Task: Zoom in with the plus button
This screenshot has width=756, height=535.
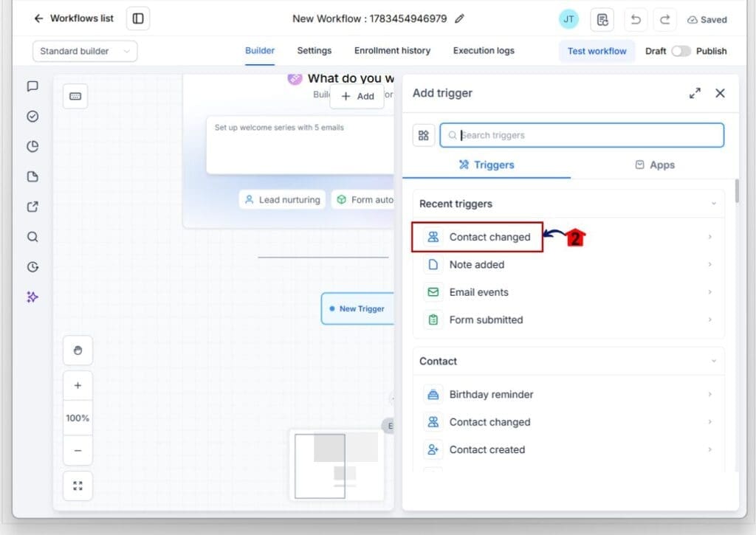Action: (78, 386)
